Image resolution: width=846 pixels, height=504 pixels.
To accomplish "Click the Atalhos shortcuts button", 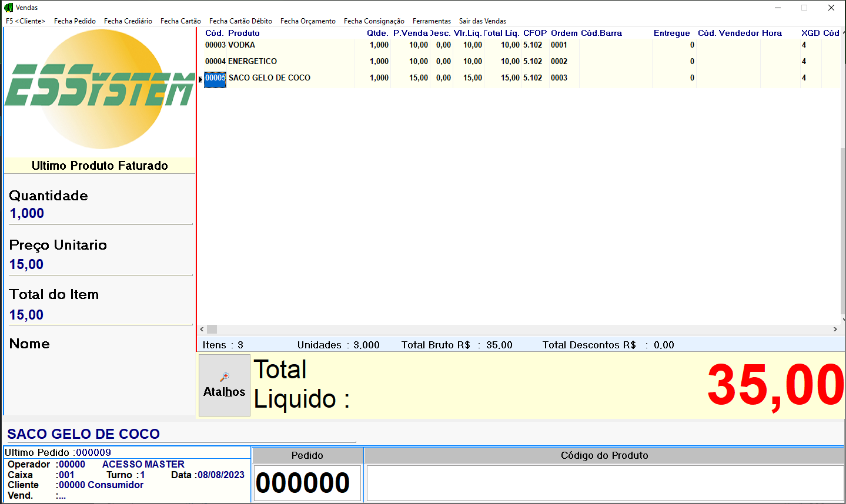I will point(225,385).
